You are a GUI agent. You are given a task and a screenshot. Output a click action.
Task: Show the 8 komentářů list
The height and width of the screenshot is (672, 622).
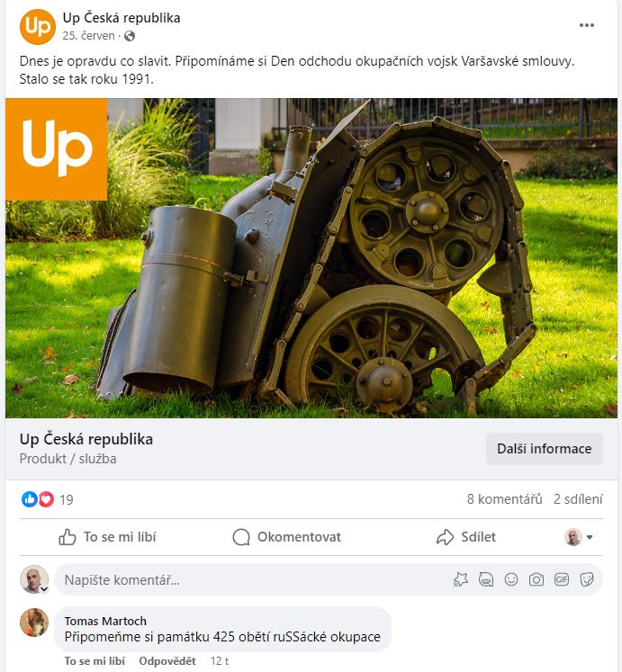[x=504, y=499]
